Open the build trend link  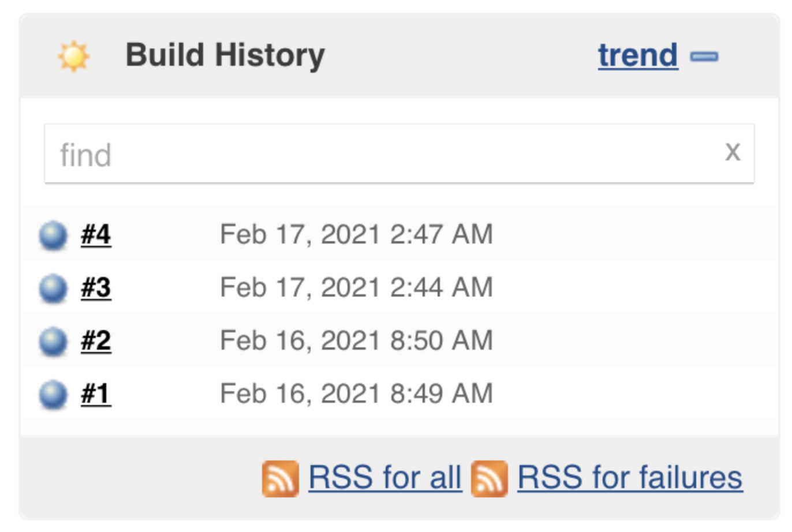click(637, 55)
